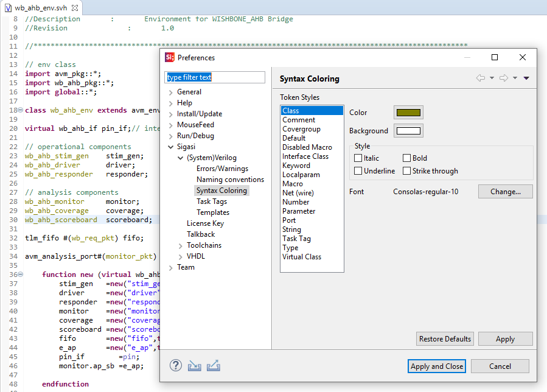Select the Covergroup token style
Viewport: 547px width, 392px height.
point(312,129)
